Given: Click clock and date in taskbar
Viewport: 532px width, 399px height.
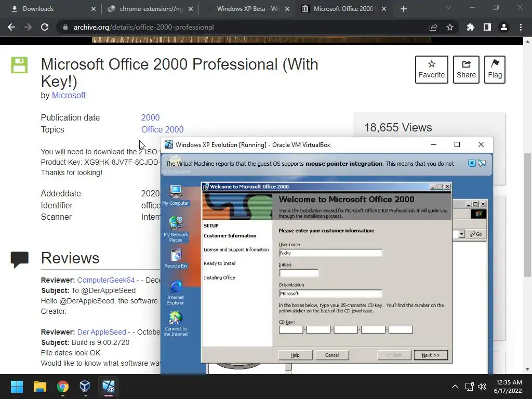Looking at the screenshot, I should (x=508, y=387).
